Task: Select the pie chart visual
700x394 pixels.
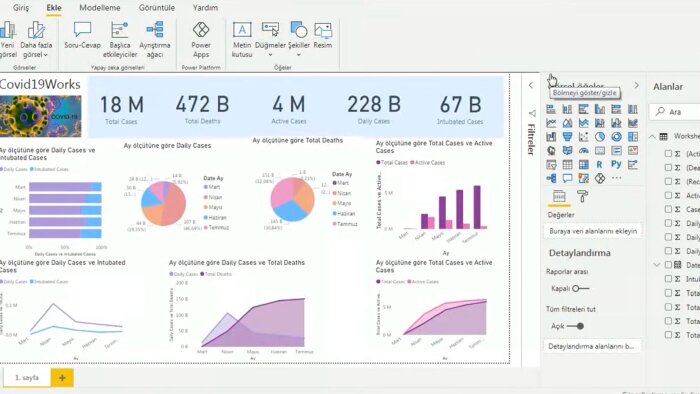Action: click(x=600, y=137)
